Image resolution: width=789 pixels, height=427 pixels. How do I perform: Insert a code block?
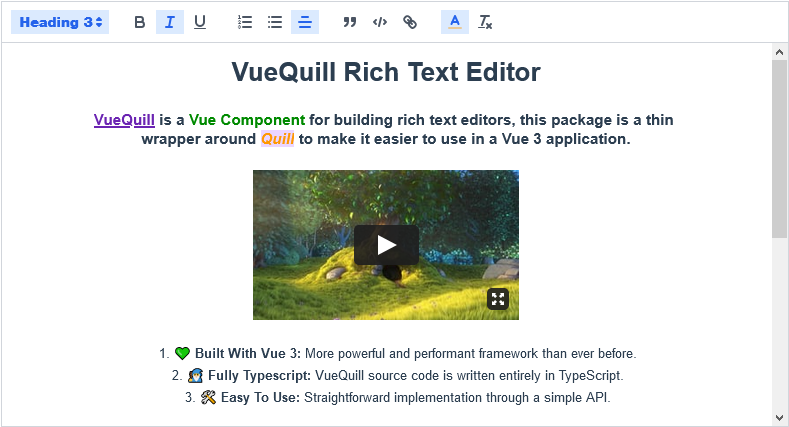tap(380, 22)
